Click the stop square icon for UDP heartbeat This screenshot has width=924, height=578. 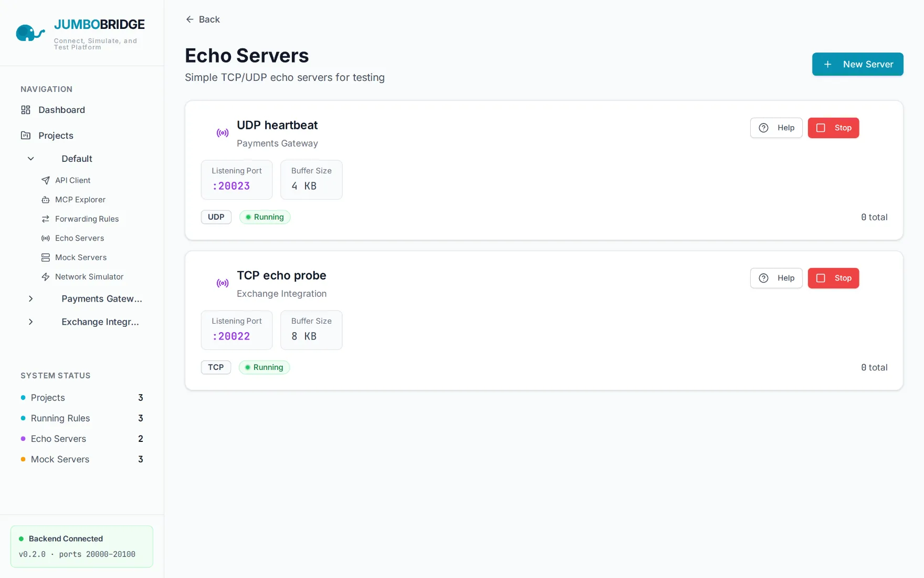[x=821, y=128]
